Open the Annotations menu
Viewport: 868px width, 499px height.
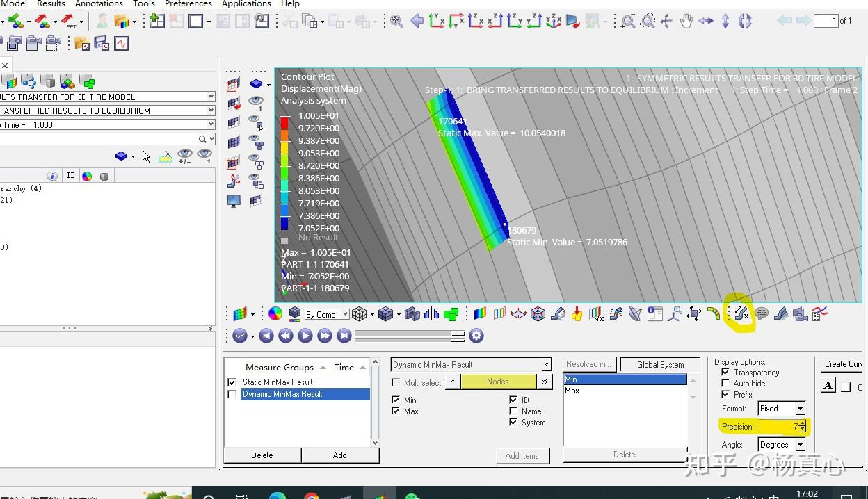point(99,4)
